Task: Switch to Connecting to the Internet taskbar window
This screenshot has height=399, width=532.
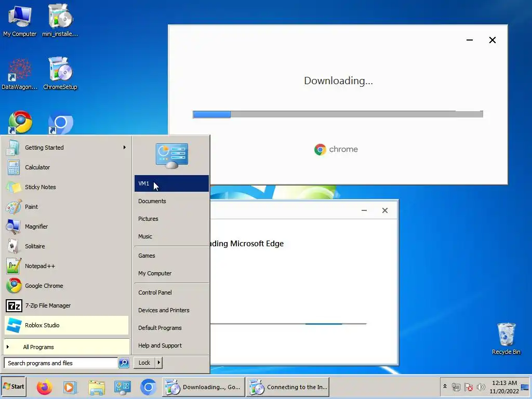Action: (x=288, y=387)
